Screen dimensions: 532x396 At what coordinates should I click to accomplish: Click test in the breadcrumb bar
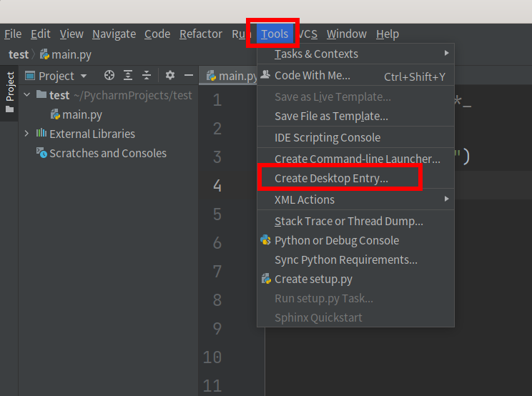tap(19, 54)
